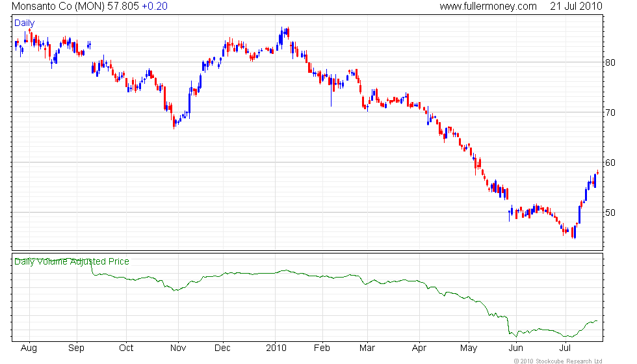This screenshot has width=637, height=364.
Task: Click the Monsanto Co (MON) chart title
Action: pyautogui.click(x=58, y=6)
